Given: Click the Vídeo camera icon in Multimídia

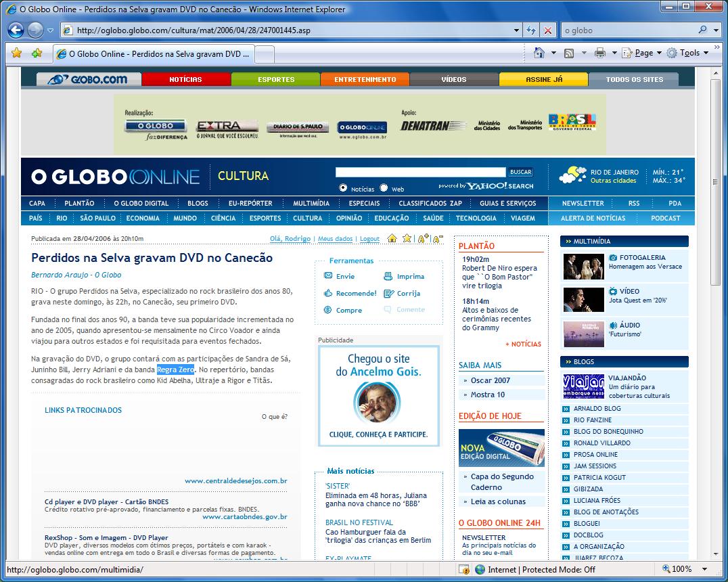Looking at the screenshot, I should pos(614,291).
